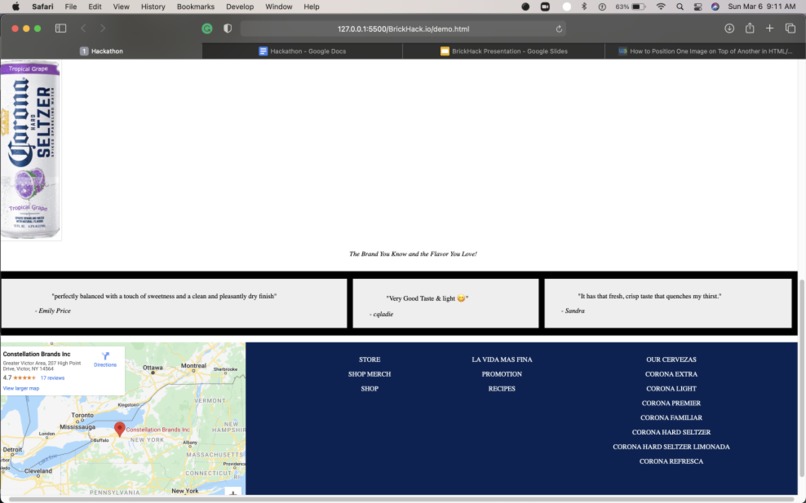Image resolution: width=806 pixels, height=503 pixels.
Task: Open the privacy report shield icon
Action: point(227,29)
